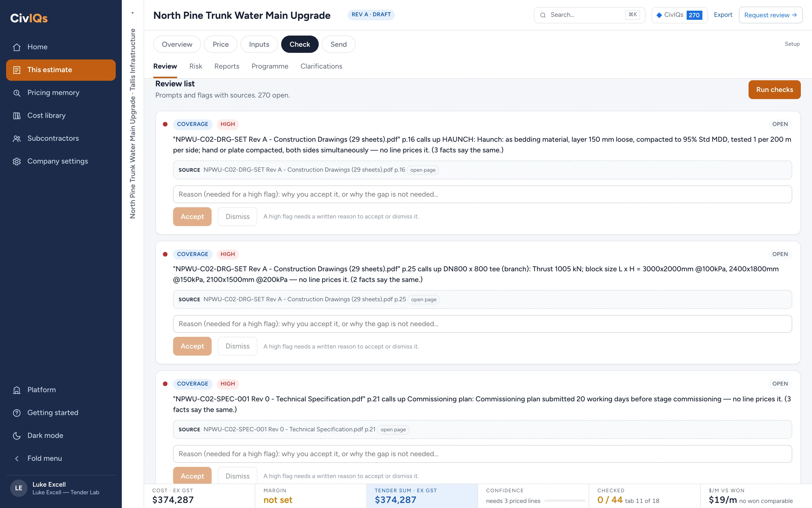Open page for Technical Specification p.21
This screenshot has width=812, height=508.
tap(393, 430)
